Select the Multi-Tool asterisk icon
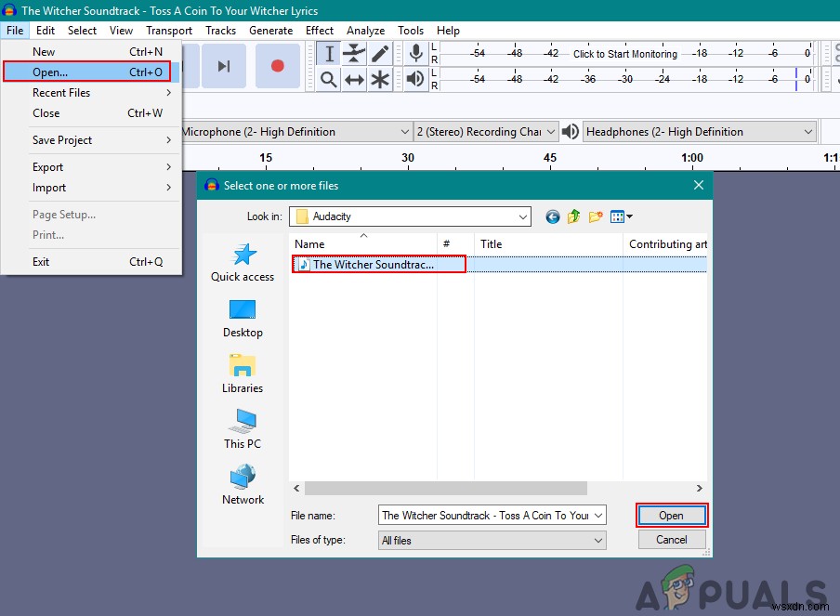The height and width of the screenshot is (616, 840). coord(380,79)
